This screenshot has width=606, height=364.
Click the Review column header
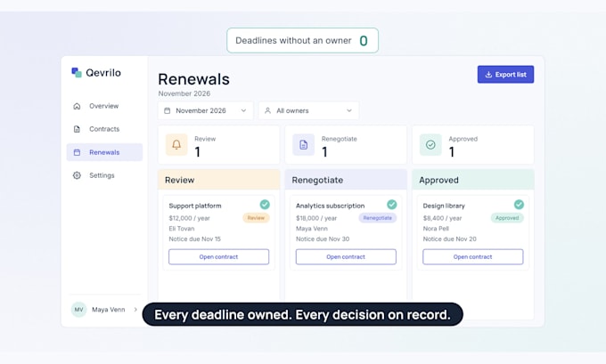(x=218, y=180)
